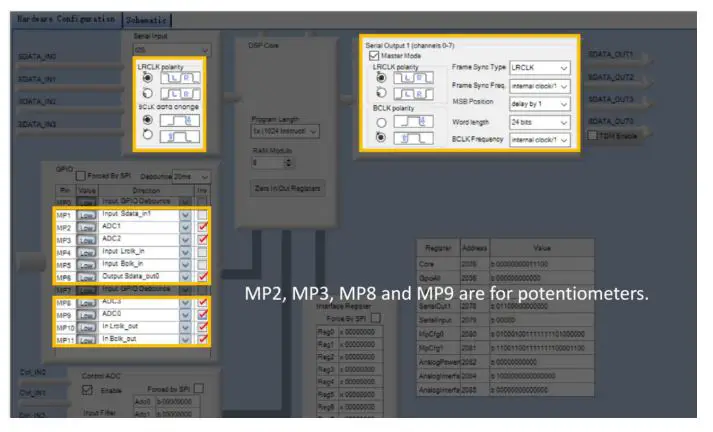Toggle the Inv checkbox for MP1

(x=202, y=214)
